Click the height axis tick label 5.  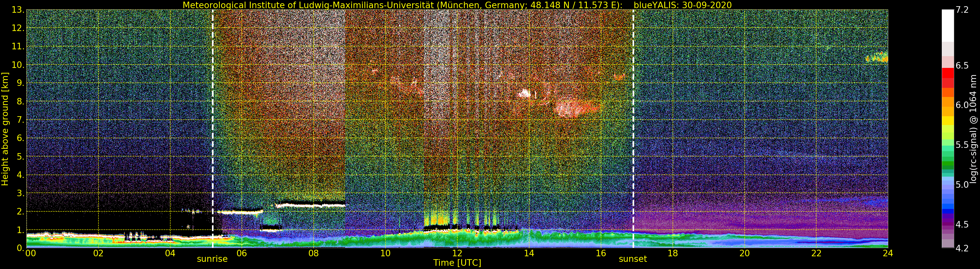pos(21,156)
